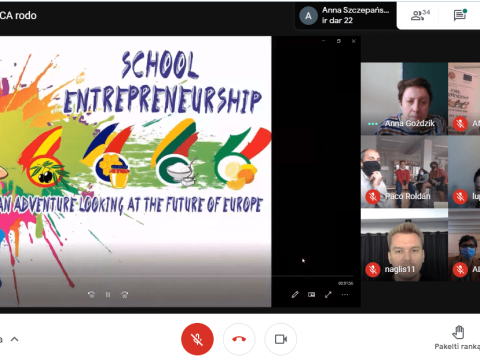Select Paco Roldan's video tile
This screenshot has width=480, height=360.
[x=404, y=172]
